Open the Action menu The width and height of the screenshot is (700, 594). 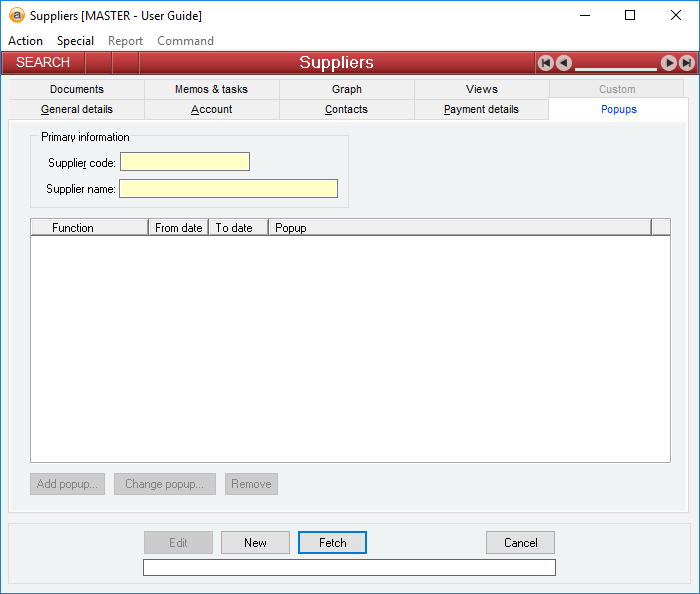click(x=25, y=41)
